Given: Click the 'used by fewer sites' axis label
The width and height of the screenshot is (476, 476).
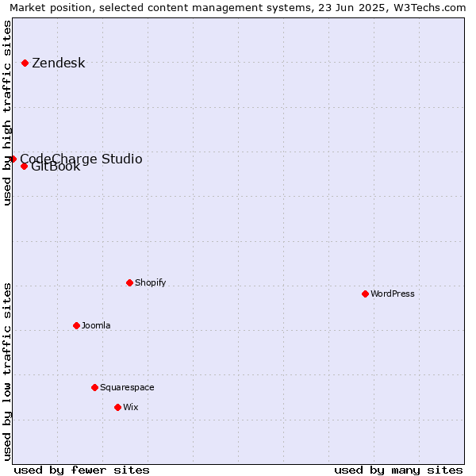Looking at the screenshot, I should point(82,470).
